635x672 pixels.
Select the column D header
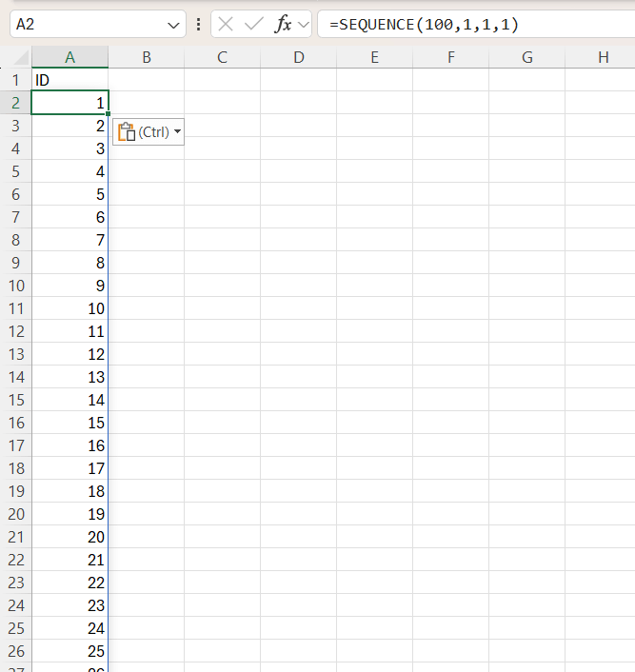click(x=298, y=58)
